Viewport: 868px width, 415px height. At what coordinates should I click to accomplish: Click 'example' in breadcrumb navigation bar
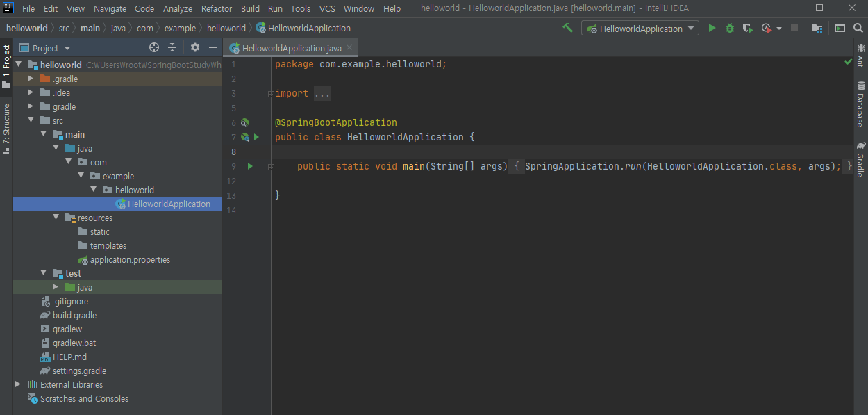[180, 29]
